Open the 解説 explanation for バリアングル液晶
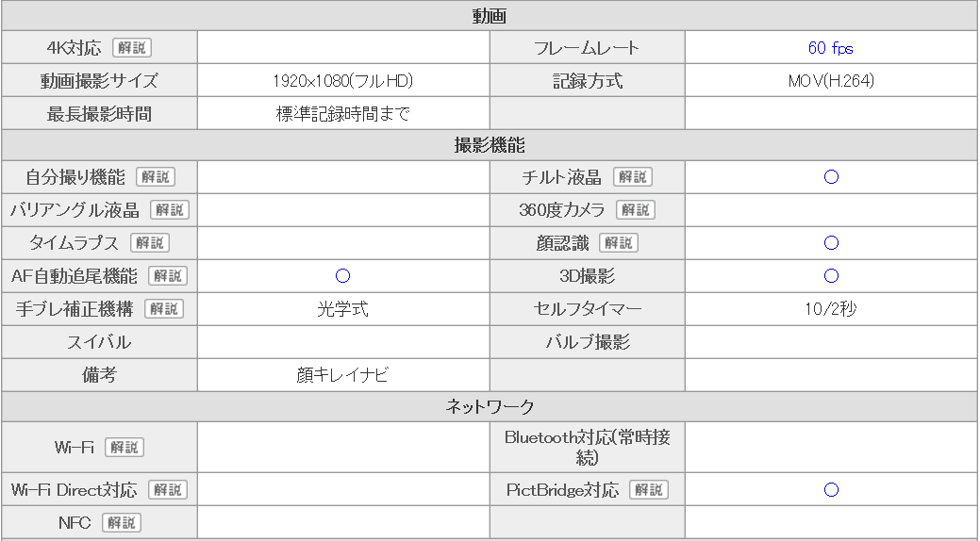This screenshot has height=541, width=980. tap(170, 210)
